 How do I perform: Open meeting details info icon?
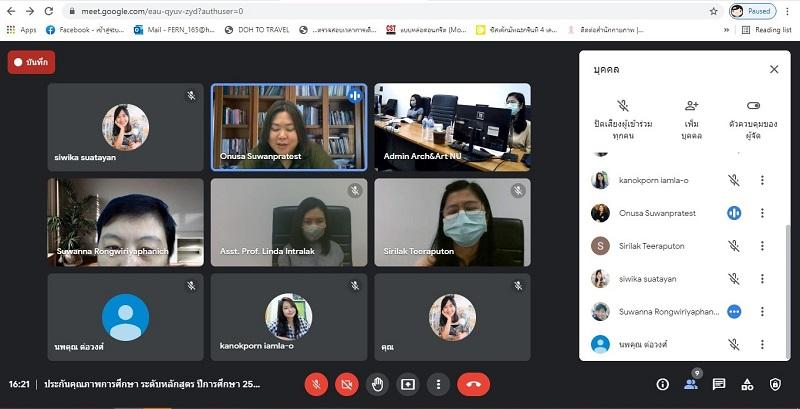pos(662,385)
